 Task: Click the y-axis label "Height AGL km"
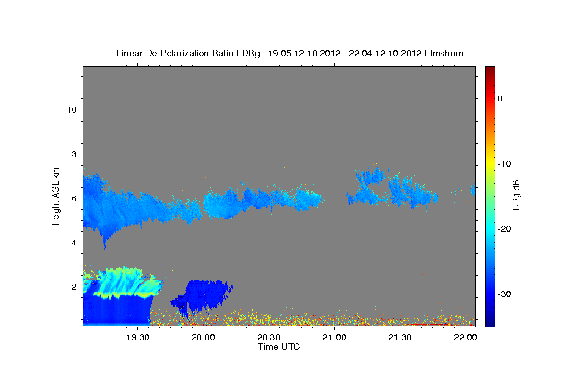point(56,196)
